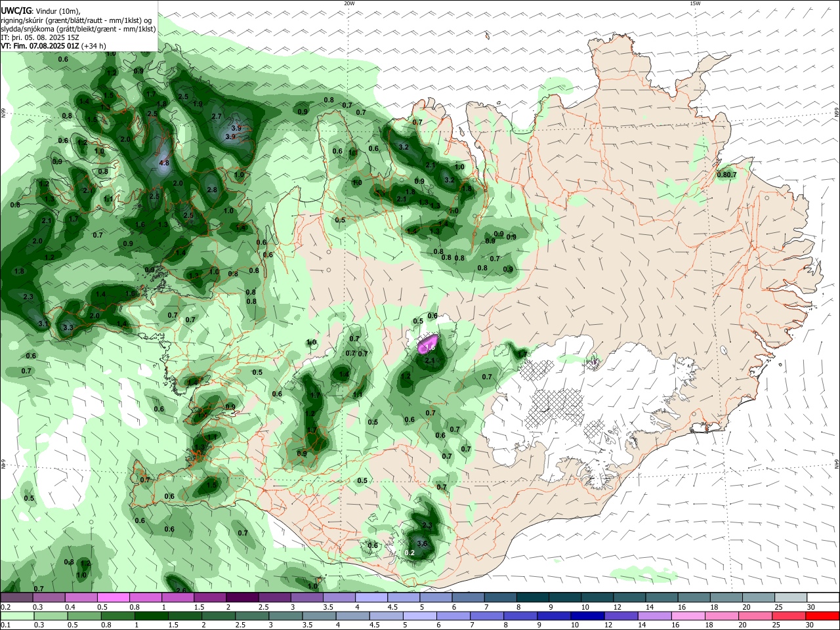The height and width of the screenshot is (630, 840).
Task: Select the 'IT: þri. 05. 08. 2025 15Z' line
Action: point(40,37)
